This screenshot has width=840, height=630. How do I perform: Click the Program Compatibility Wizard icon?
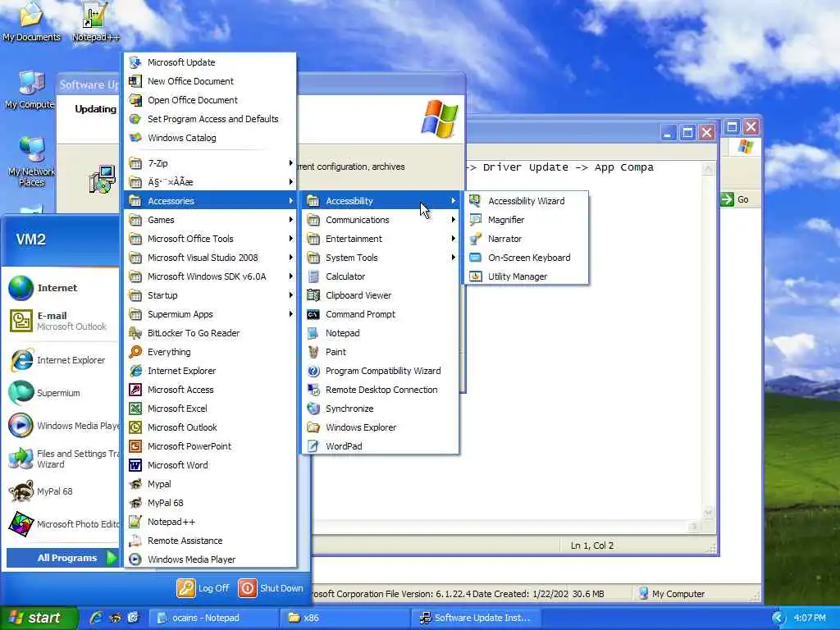click(x=313, y=371)
